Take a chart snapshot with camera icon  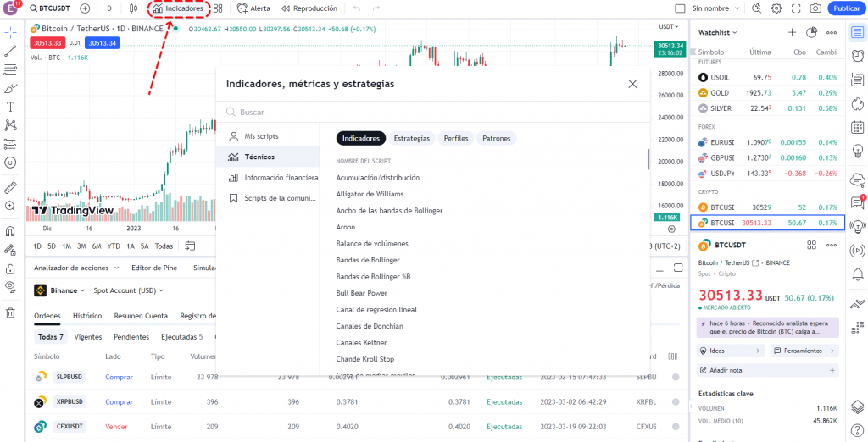tap(815, 8)
